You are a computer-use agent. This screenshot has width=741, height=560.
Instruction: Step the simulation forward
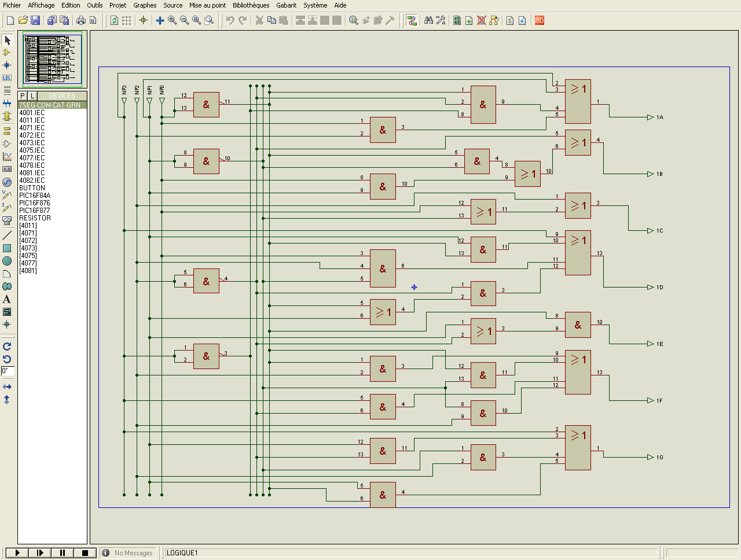tap(40, 553)
